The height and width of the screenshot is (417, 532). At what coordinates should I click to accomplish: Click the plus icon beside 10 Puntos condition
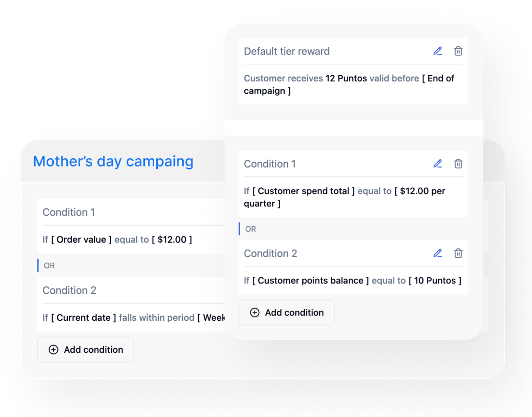coord(255,312)
